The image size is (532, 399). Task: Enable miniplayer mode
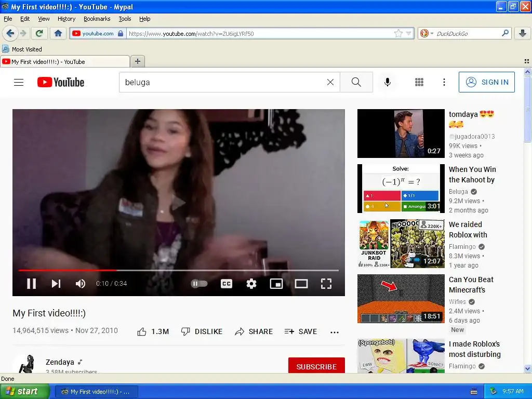tap(276, 283)
